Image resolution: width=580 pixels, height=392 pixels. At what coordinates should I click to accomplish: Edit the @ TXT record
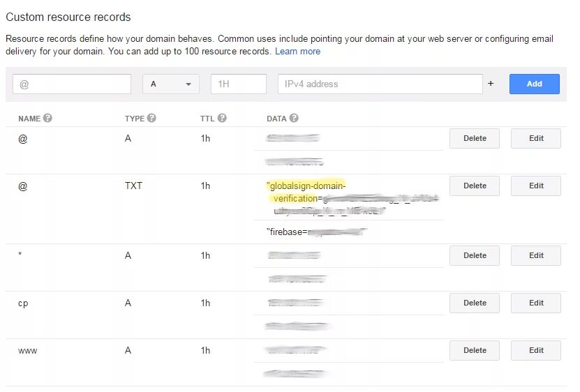click(x=535, y=186)
